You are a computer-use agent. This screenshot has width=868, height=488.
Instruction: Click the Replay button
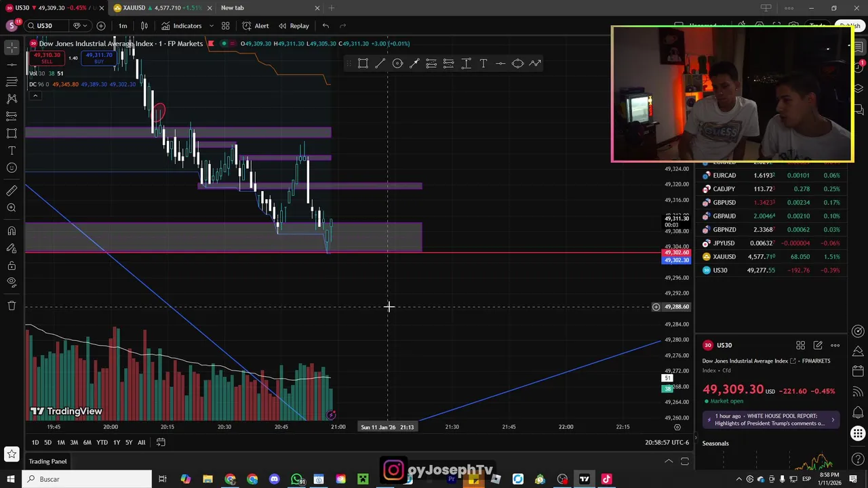pyautogui.click(x=293, y=26)
